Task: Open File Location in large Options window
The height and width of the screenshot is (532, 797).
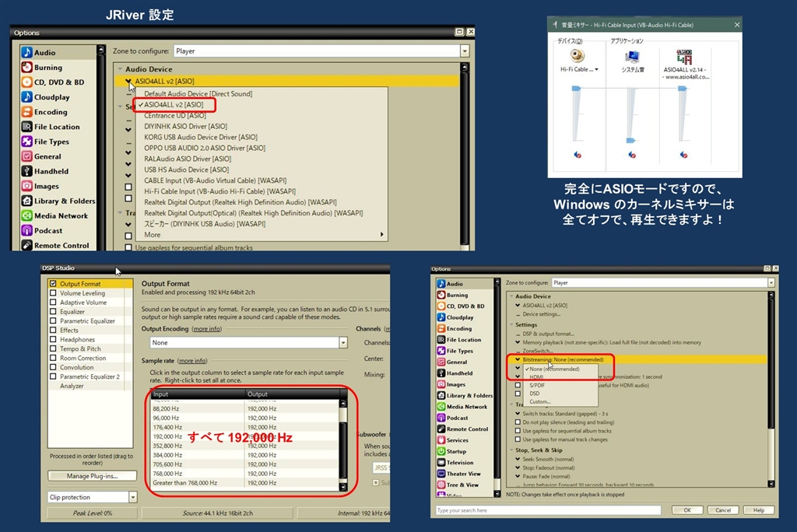Action: 51,127
